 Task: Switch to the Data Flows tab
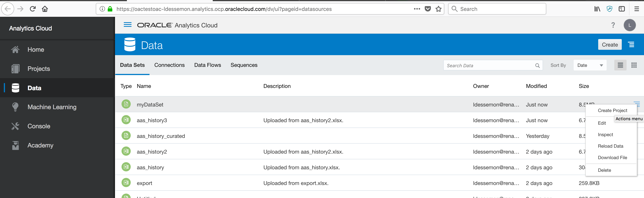[x=208, y=65]
